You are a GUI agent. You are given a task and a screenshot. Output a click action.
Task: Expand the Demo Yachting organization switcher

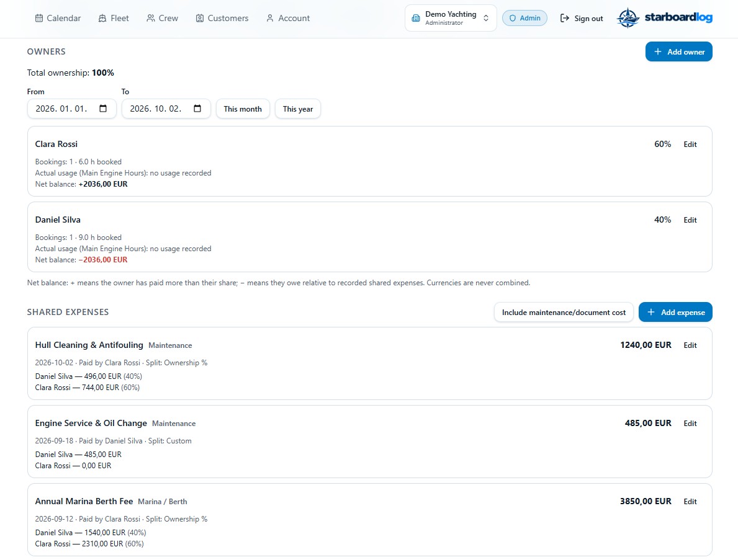tap(451, 19)
